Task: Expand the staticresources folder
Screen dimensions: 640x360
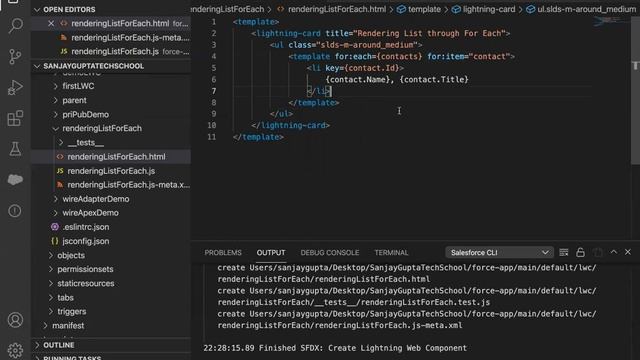Action: [x=51, y=283]
